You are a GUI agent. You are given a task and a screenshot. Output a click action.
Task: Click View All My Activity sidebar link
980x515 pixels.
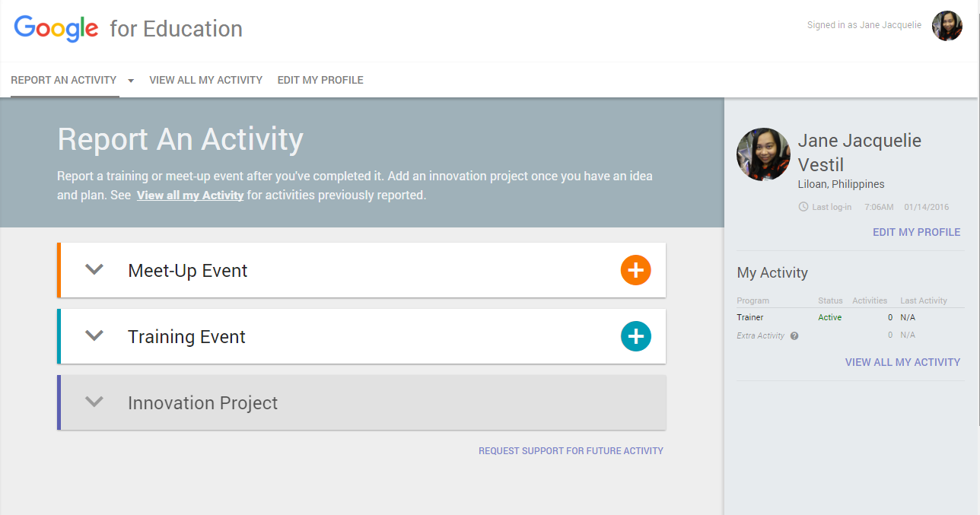point(902,362)
